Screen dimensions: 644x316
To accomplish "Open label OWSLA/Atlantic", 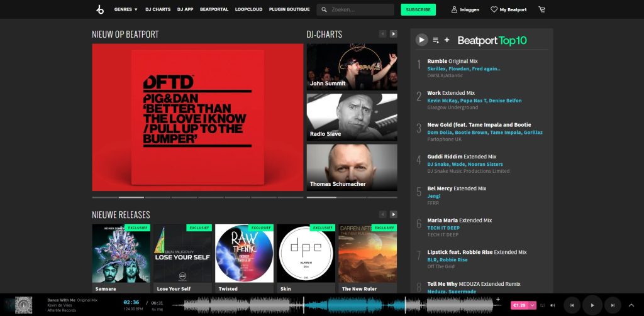I will [445, 75].
